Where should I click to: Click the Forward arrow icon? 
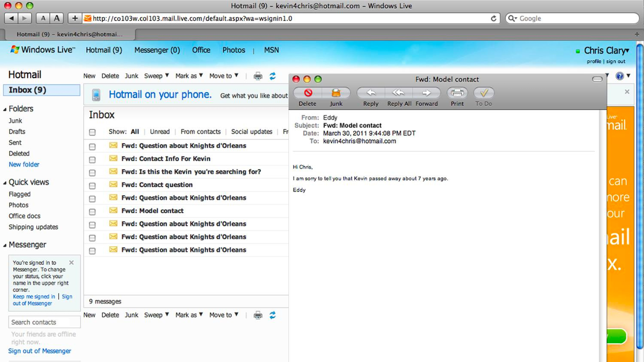[x=427, y=93]
